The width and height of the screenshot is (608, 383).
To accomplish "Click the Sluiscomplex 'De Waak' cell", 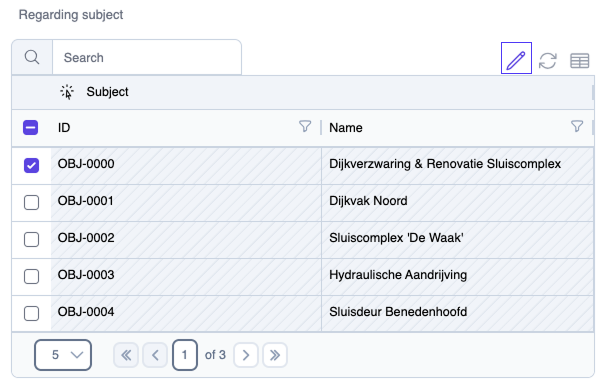I will [458, 239].
